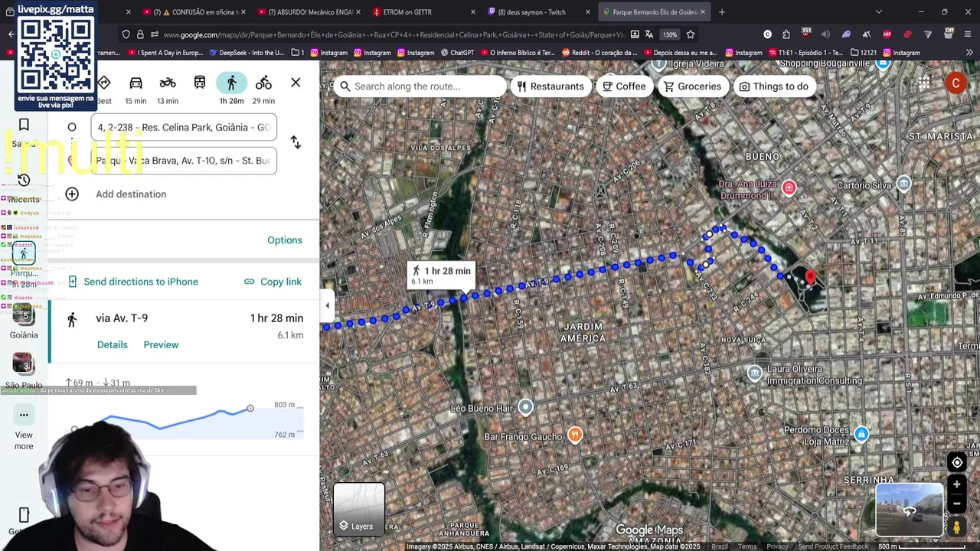This screenshot has width=980, height=551.
Task: Click the Léo Bueno Hair map marker
Action: [525, 407]
